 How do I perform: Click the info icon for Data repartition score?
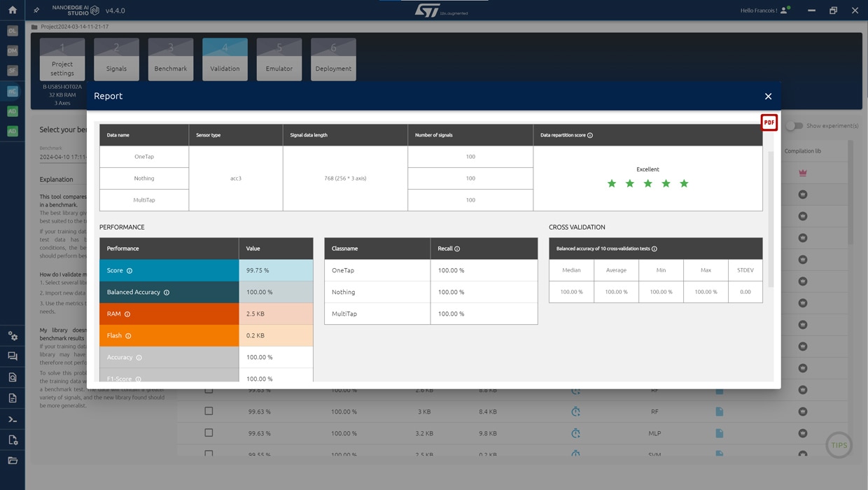(x=590, y=136)
